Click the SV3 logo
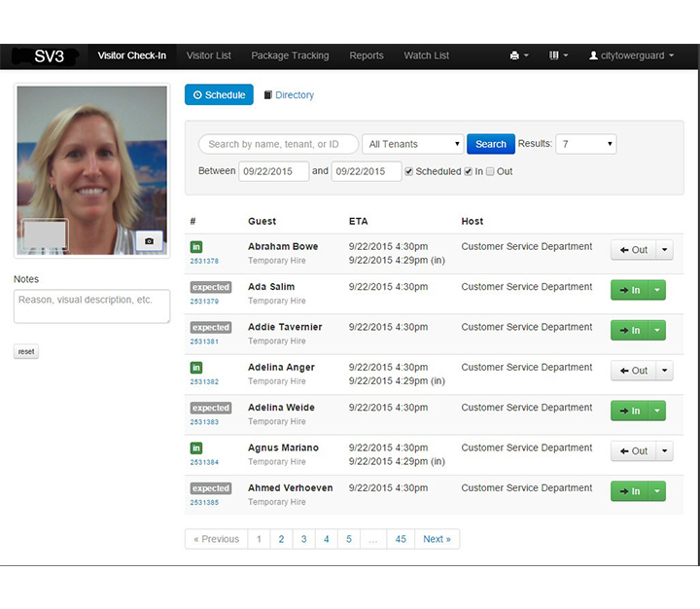Viewport: 700px width, 609px height. [49, 56]
